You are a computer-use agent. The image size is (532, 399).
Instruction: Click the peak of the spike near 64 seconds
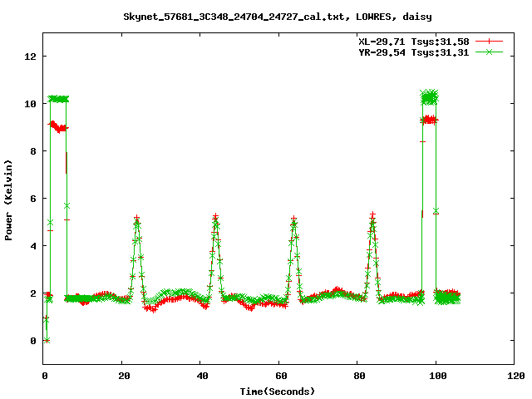coord(293,219)
